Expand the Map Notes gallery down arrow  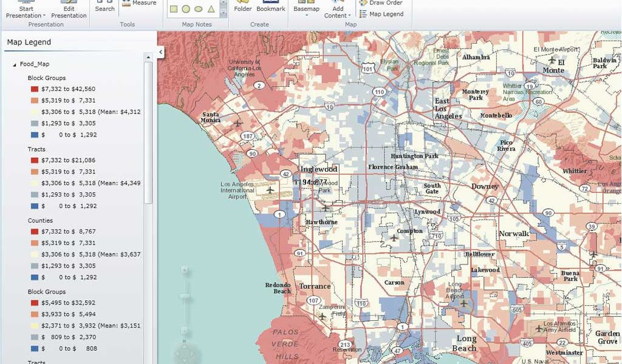[224, 13]
